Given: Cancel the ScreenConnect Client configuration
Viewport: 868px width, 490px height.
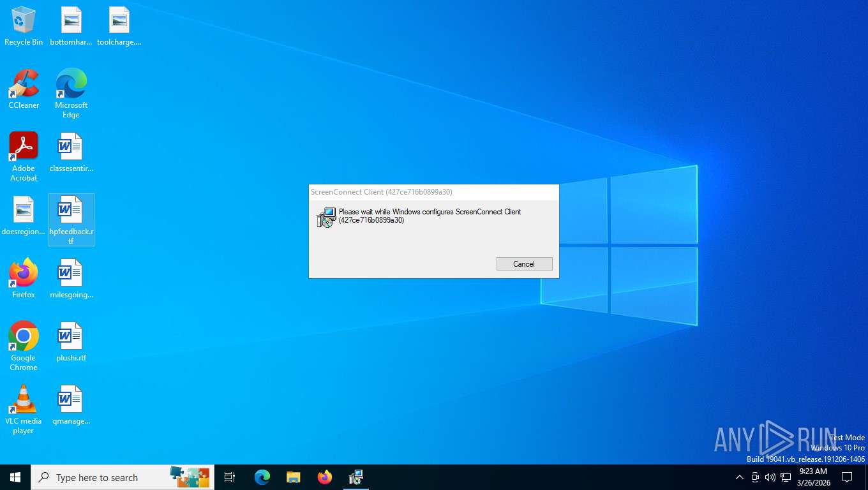Looking at the screenshot, I should tap(524, 264).
